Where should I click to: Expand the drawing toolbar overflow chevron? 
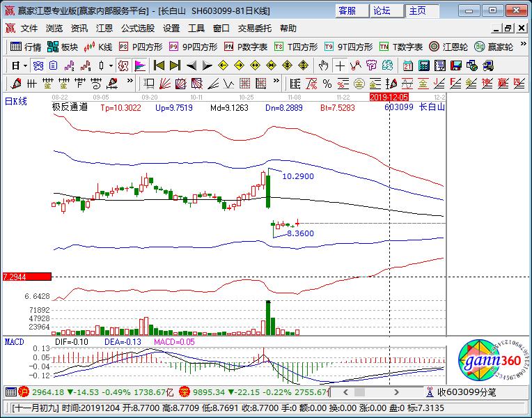pyautogui.click(x=130, y=81)
